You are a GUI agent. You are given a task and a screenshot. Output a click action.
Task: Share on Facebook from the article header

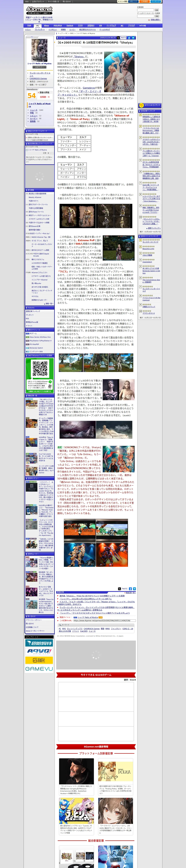point(129,38)
